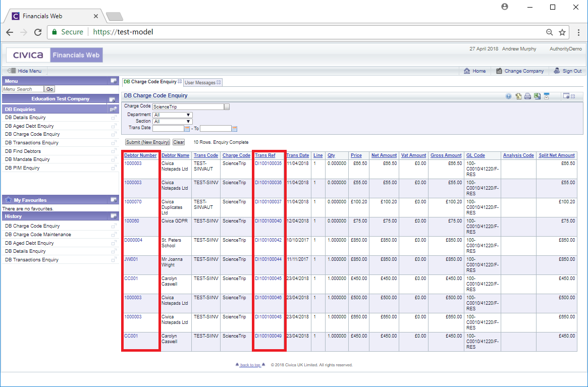This screenshot has width=588, height=387.
Task: Reload the page in Chrome
Action: tap(37, 32)
